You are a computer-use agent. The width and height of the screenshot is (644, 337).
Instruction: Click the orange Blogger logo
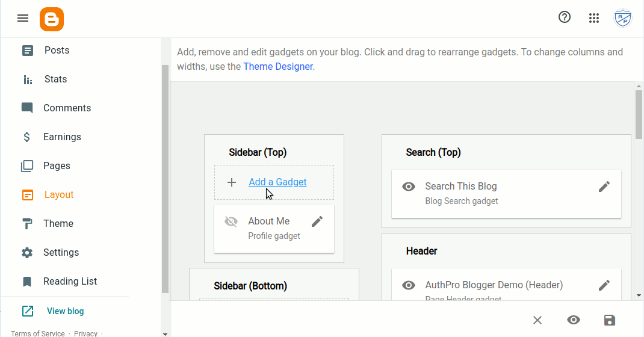pyautogui.click(x=52, y=19)
